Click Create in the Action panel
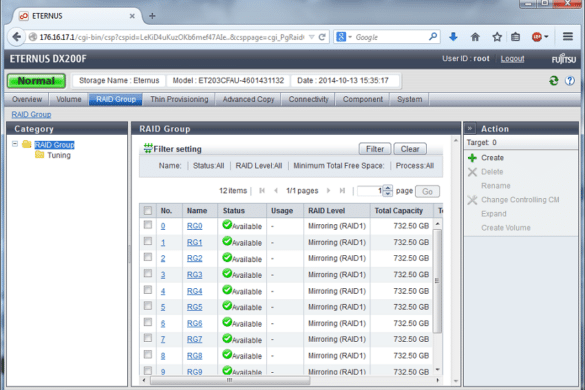This screenshot has height=390, width=585. (x=492, y=158)
